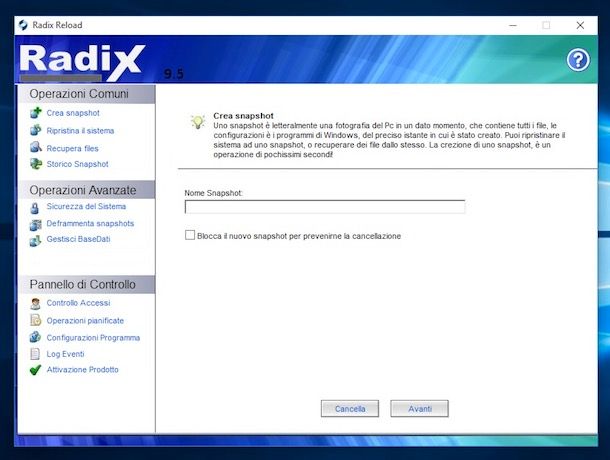The height and width of the screenshot is (460, 610).
Task: Click the Radix Reload title bar icon
Action: tap(23, 25)
